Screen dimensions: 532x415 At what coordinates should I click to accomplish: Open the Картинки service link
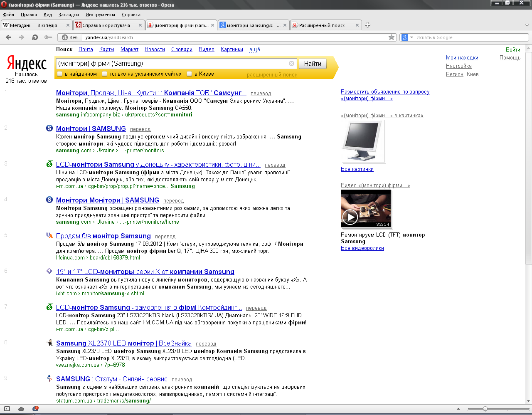pyautogui.click(x=232, y=49)
